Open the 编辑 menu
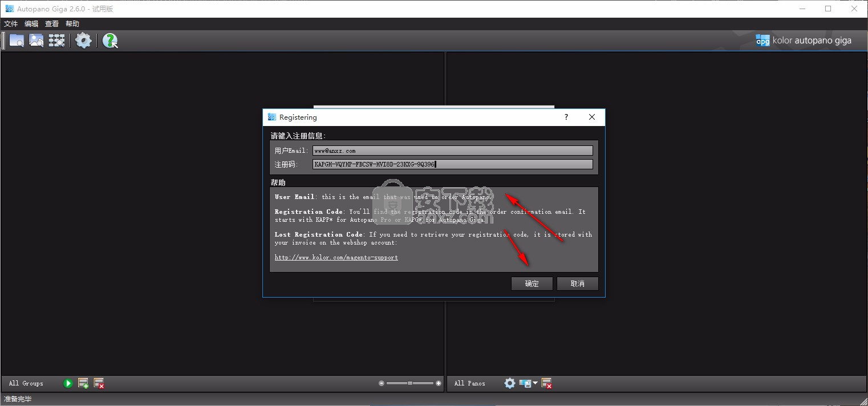Viewport: 868px width, 406px height. click(x=31, y=24)
